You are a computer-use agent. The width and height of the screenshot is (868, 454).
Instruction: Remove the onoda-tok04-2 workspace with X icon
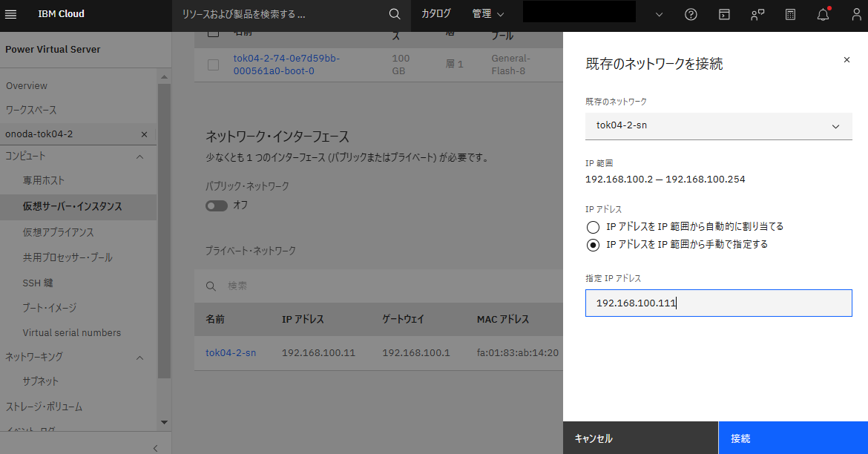[x=144, y=134]
